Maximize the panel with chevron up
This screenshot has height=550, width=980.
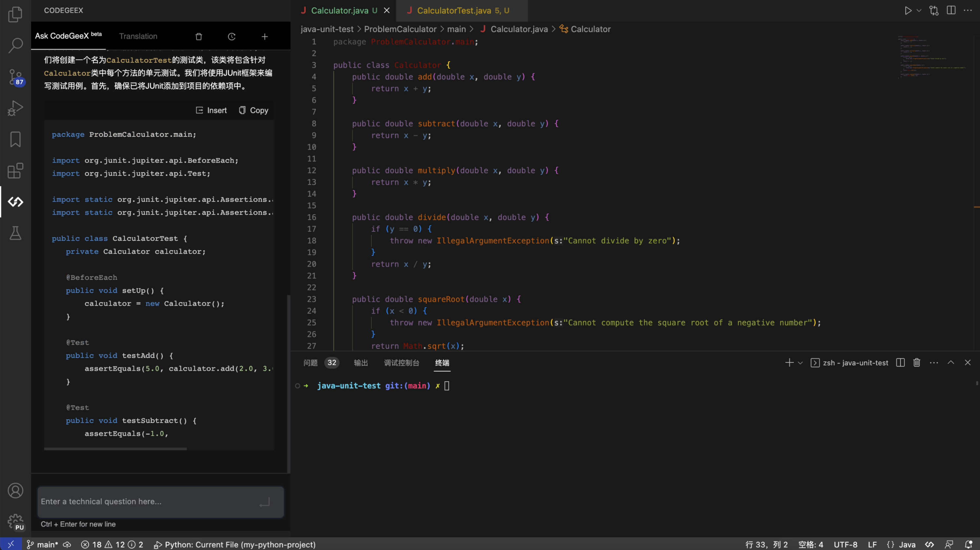point(951,363)
